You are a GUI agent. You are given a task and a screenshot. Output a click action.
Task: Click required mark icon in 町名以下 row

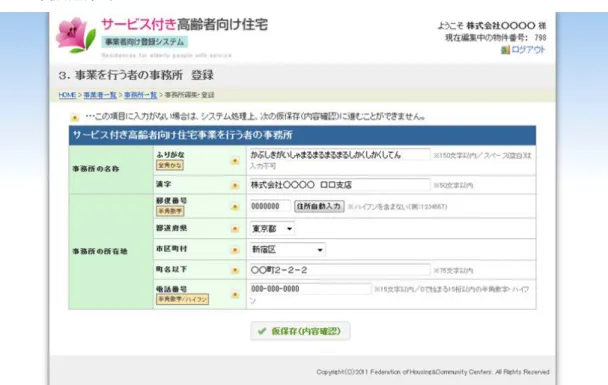(x=235, y=270)
